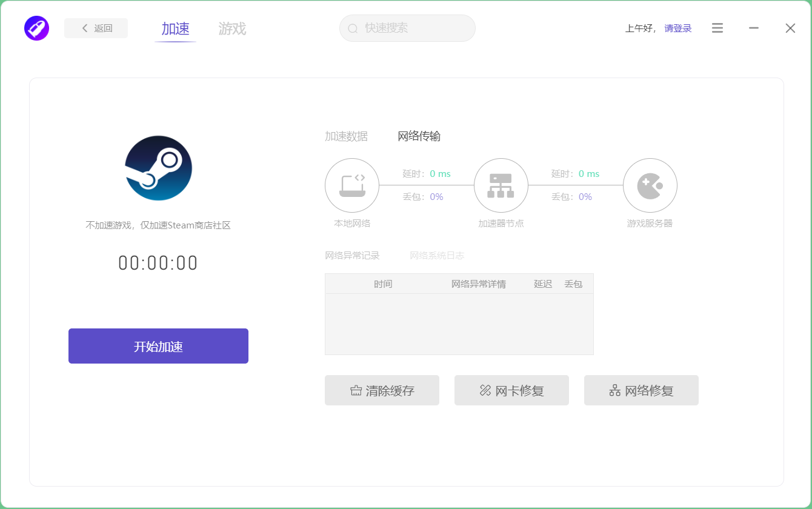Open the 网络系统日志 tab
The width and height of the screenshot is (812, 509).
pos(437,256)
